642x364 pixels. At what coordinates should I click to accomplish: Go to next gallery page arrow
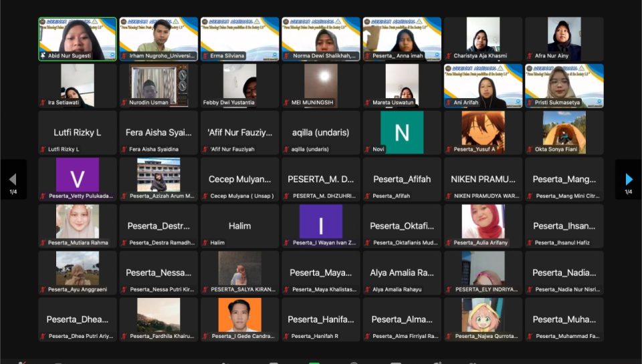point(628,179)
